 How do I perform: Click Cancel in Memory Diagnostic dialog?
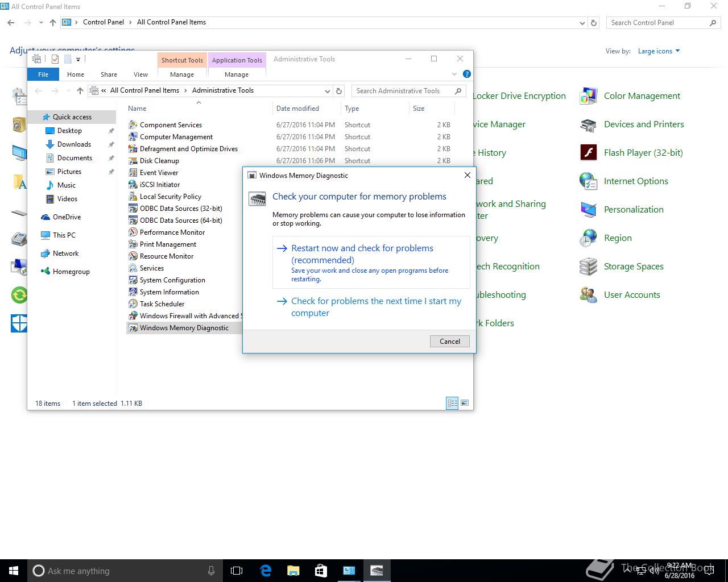[450, 341]
